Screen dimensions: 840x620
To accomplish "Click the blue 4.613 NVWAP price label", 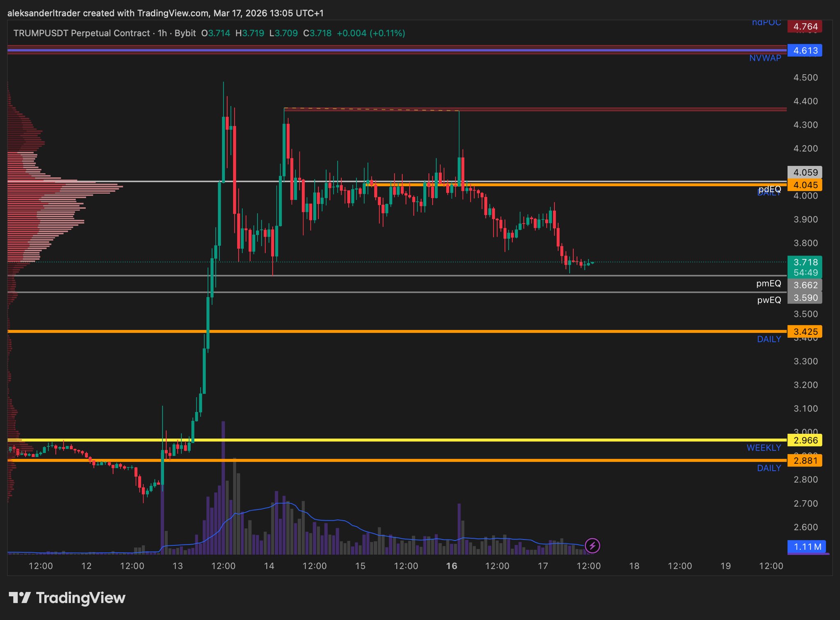I will 805,50.
